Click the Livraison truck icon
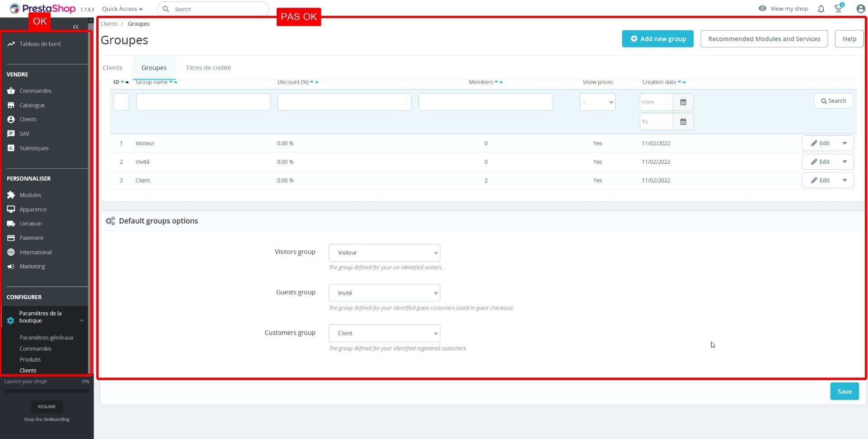Image resolution: width=868 pixels, height=439 pixels. click(11, 224)
